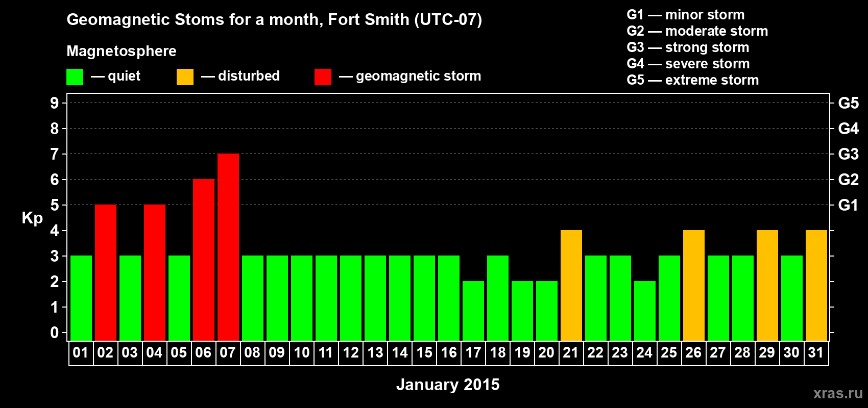The width and height of the screenshot is (868, 408).
Task: Click the 'G1 — minor storm' legend line
Action: click(686, 15)
